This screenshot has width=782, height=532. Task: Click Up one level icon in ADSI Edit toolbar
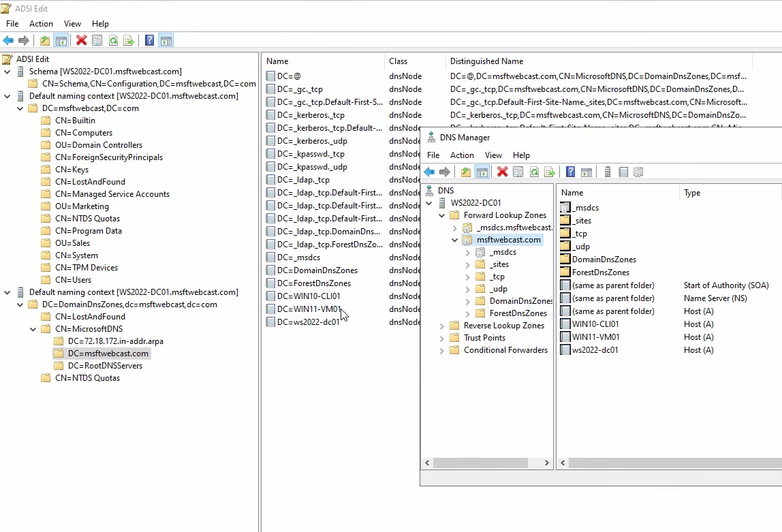tap(45, 40)
